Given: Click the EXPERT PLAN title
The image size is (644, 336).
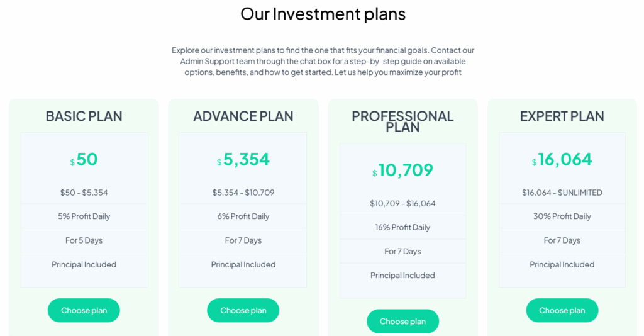Looking at the screenshot, I should [562, 116].
